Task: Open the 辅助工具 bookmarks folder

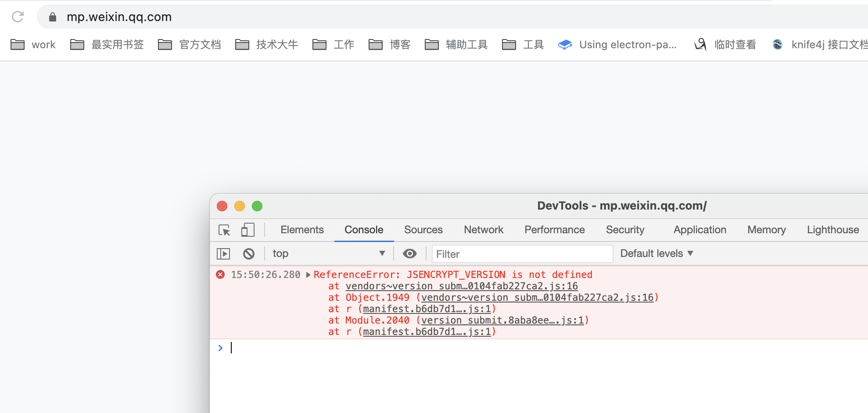Action: coord(456,45)
